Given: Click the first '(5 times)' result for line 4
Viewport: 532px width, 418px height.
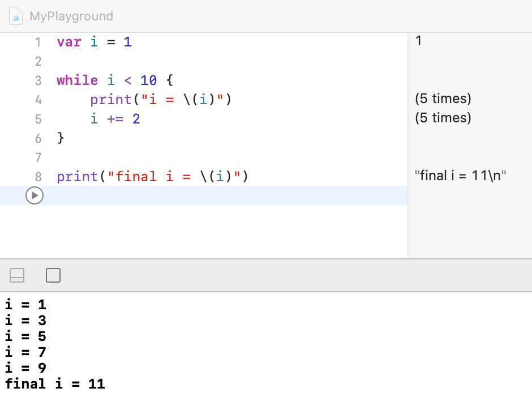Looking at the screenshot, I should click(x=443, y=99).
